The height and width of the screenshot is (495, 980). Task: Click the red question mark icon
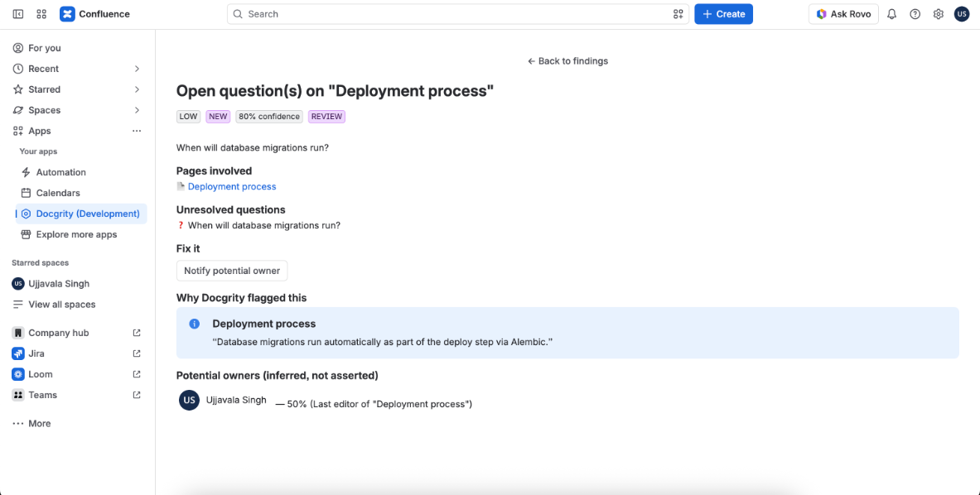pyautogui.click(x=181, y=225)
